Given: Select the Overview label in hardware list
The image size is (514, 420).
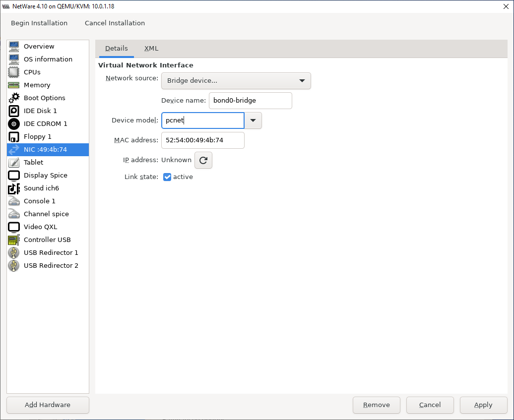Looking at the screenshot, I should point(39,46).
